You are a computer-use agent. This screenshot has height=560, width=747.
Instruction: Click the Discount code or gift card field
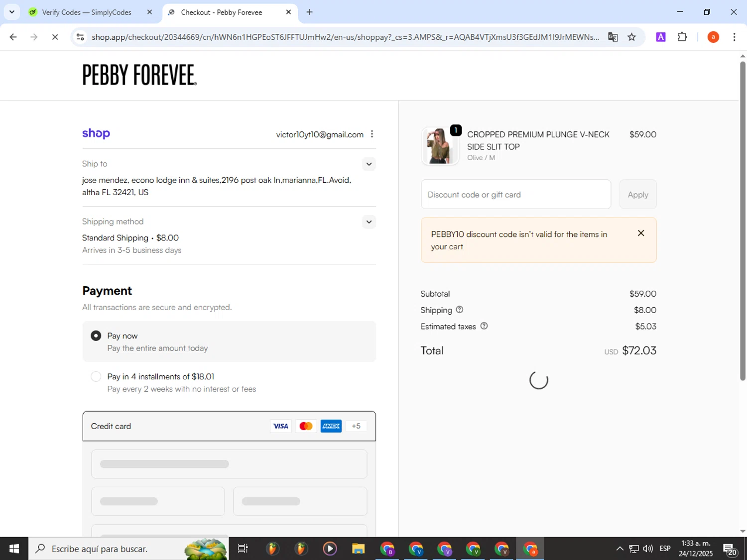(516, 195)
